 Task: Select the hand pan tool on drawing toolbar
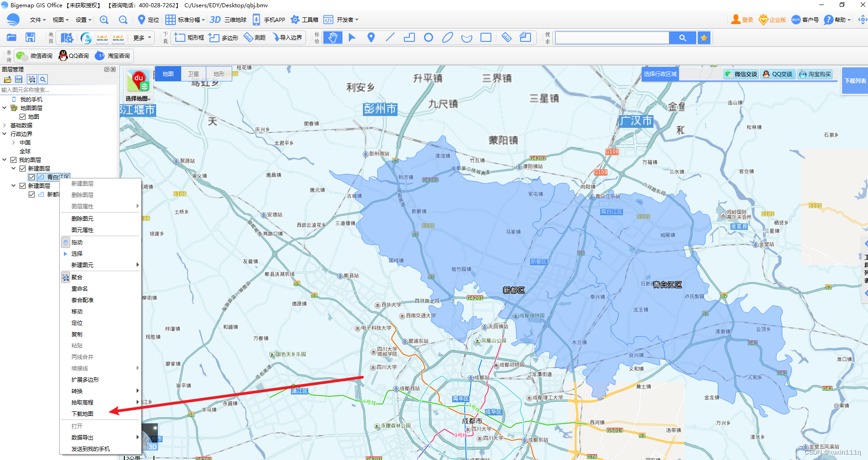point(332,37)
